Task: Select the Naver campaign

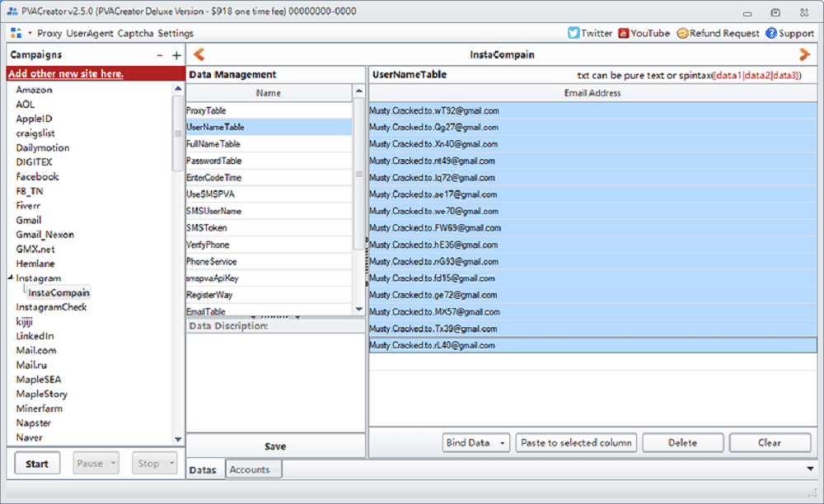Action: pos(30,437)
